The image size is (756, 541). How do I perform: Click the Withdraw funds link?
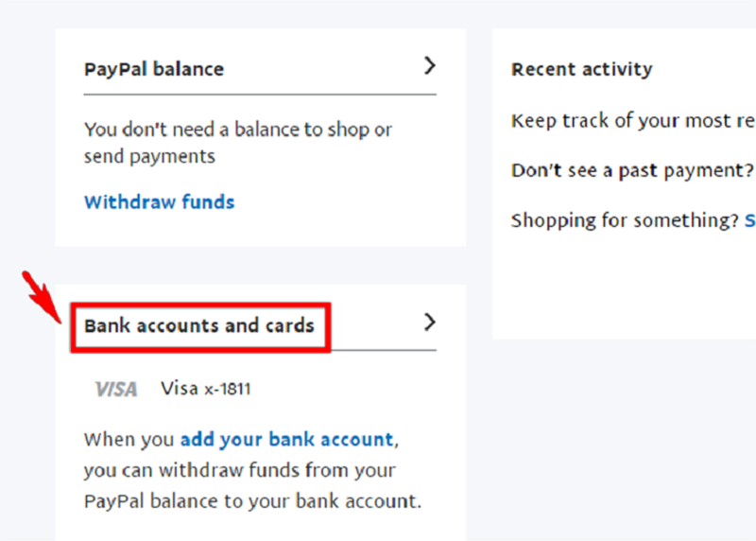[159, 201]
